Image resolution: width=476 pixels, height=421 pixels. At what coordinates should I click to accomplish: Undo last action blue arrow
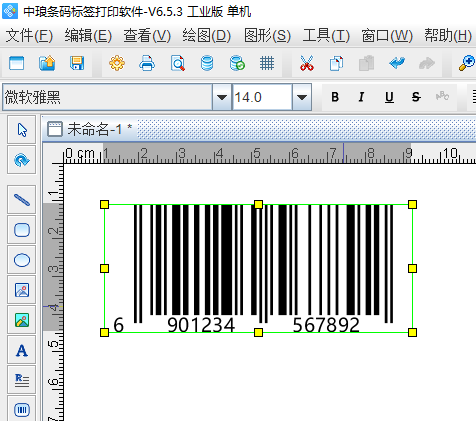coord(397,63)
